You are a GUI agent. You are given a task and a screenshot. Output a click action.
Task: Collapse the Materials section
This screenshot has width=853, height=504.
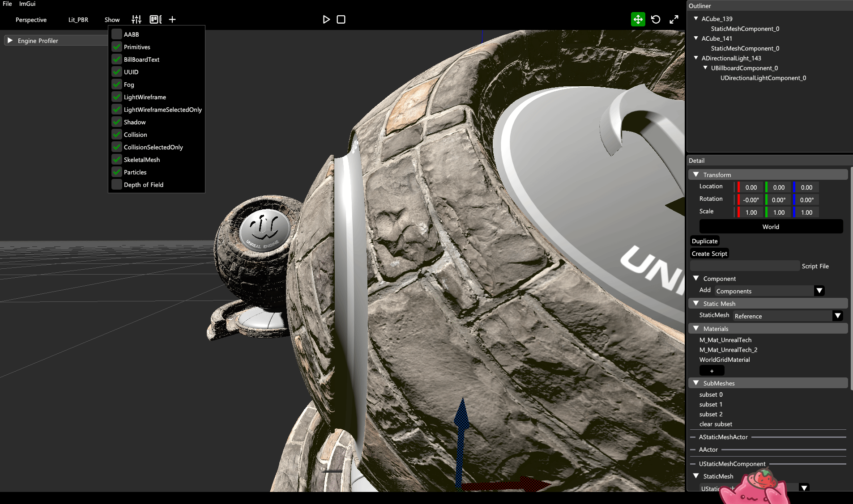coord(768,328)
